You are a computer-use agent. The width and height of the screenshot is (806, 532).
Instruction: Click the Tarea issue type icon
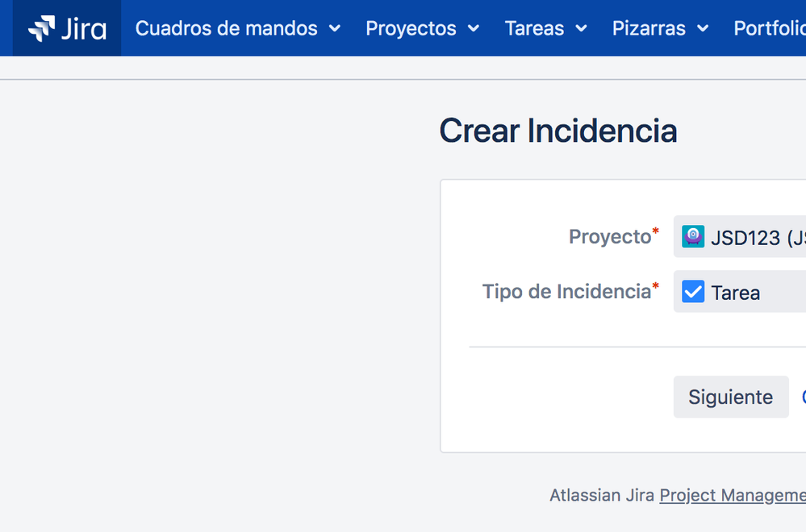click(x=693, y=291)
